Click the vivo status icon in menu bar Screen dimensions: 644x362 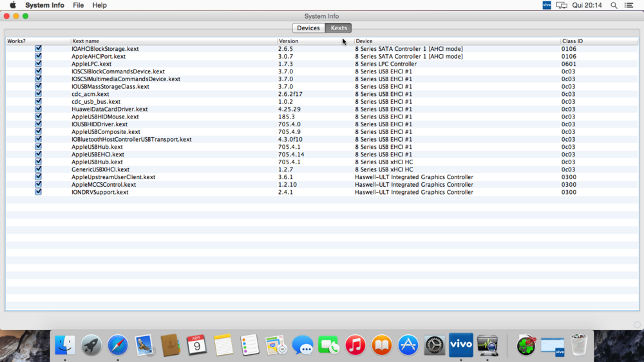pyautogui.click(x=547, y=5)
